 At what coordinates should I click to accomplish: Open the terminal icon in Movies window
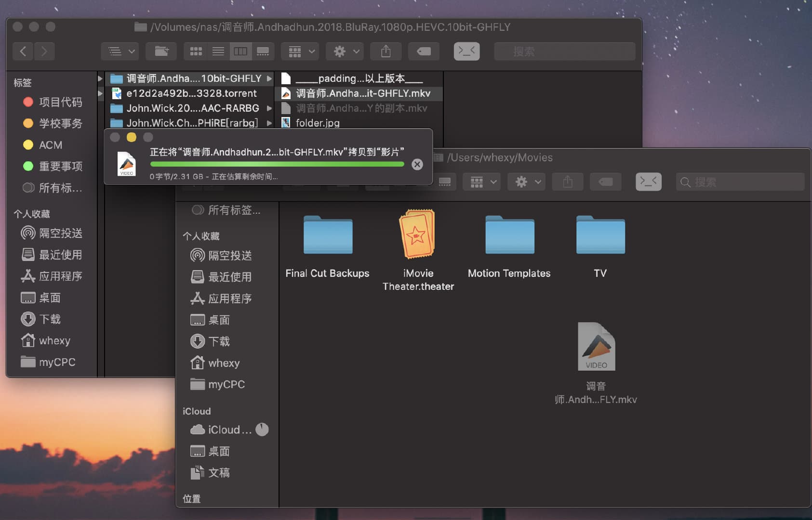click(648, 182)
